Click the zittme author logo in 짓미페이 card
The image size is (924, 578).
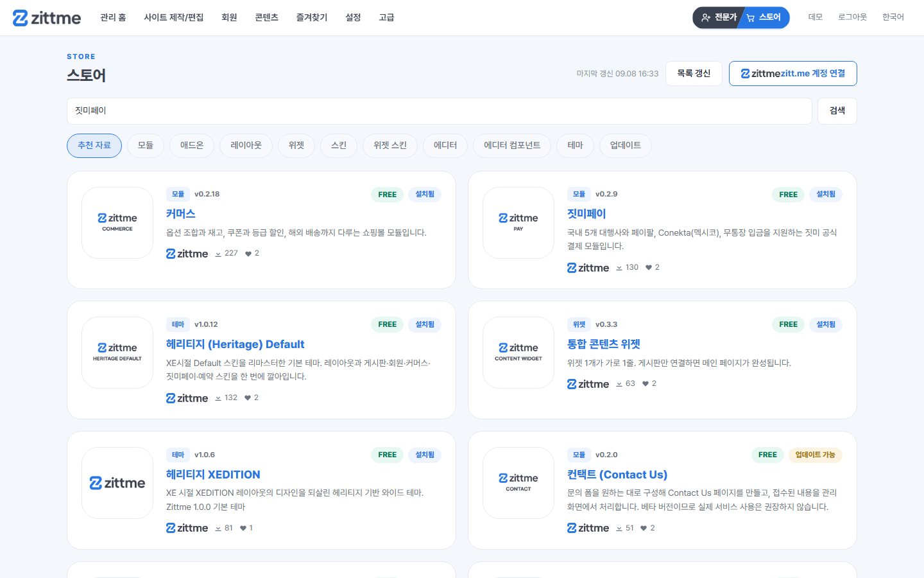tap(588, 268)
